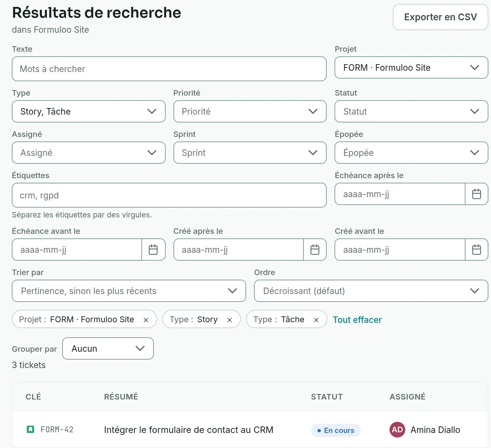
Task: Expand the Épopée dropdown
Action: (x=411, y=153)
